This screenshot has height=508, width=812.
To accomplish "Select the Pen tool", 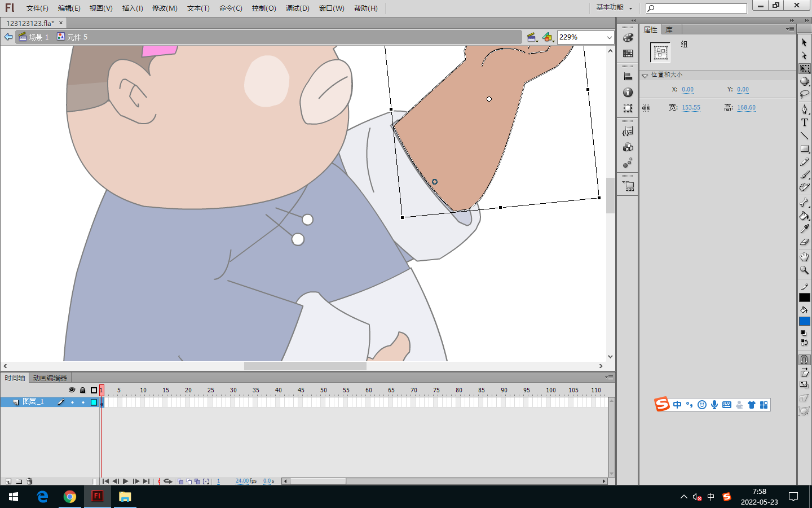I will point(805,109).
